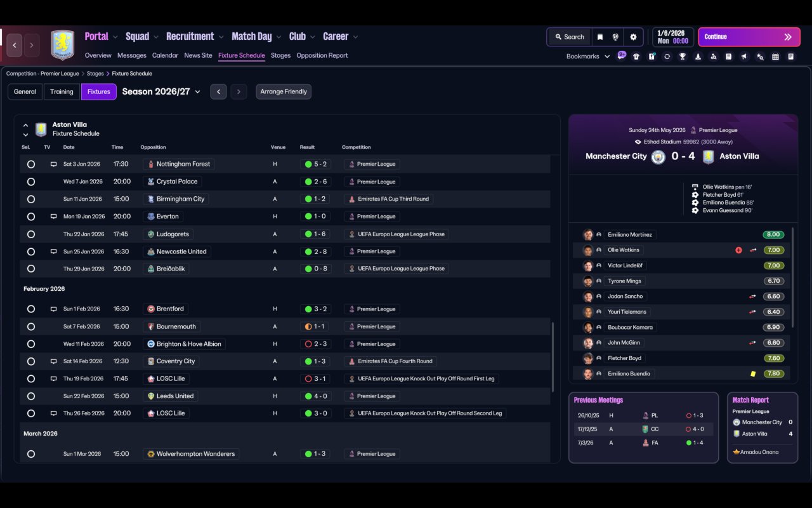Open the Overview sub-tab

pyautogui.click(x=98, y=55)
